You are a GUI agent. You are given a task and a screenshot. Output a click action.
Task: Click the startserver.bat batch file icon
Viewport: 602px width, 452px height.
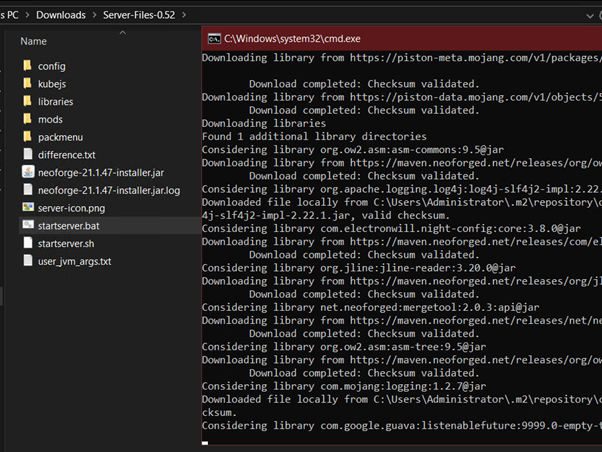click(28, 225)
